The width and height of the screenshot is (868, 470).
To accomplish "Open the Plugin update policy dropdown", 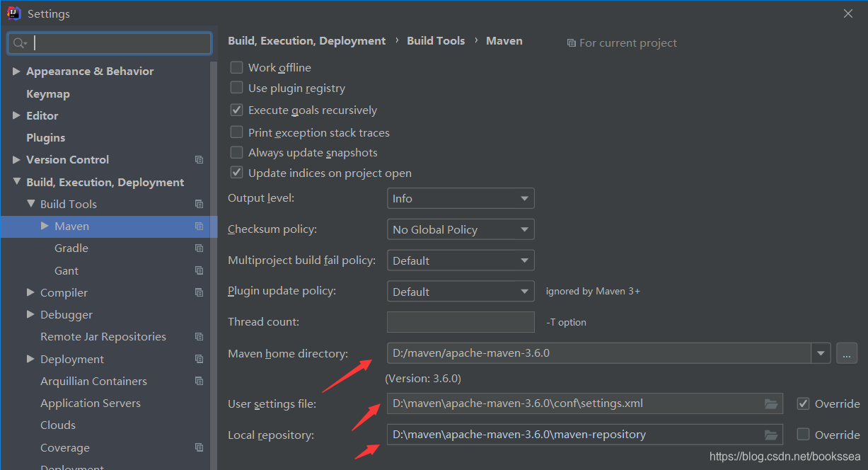I will pos(461,292).
